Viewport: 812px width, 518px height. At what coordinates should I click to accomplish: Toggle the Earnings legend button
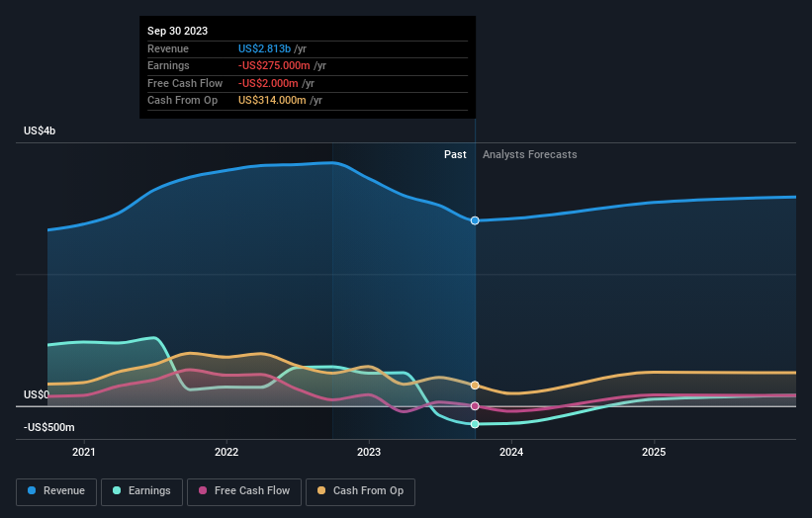pyautogui.click(x=141, y=491)
